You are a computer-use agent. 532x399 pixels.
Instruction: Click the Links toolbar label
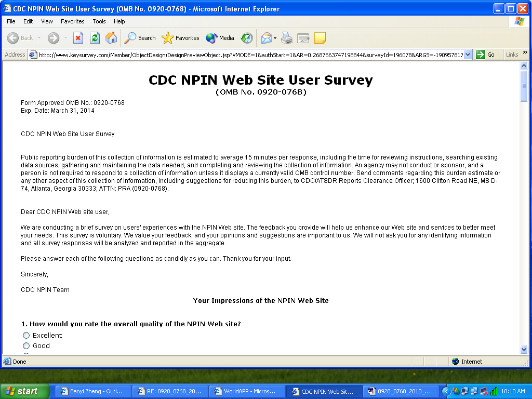512,55
